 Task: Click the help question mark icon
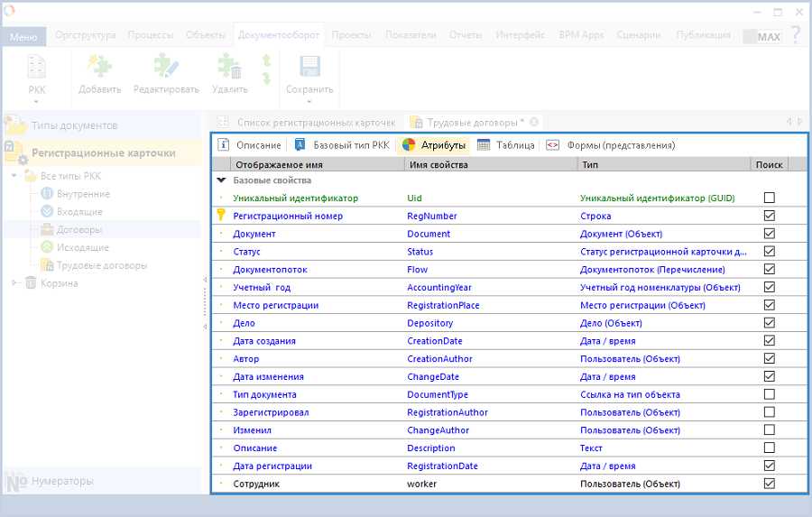pyautogui.click(x=795, y=35)
